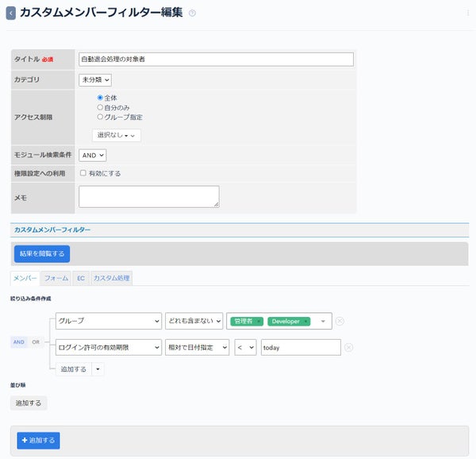Viewport: 476px width, 459px height.
Task: Click the 結果を閲覧する button
Action: pos(42,253)
